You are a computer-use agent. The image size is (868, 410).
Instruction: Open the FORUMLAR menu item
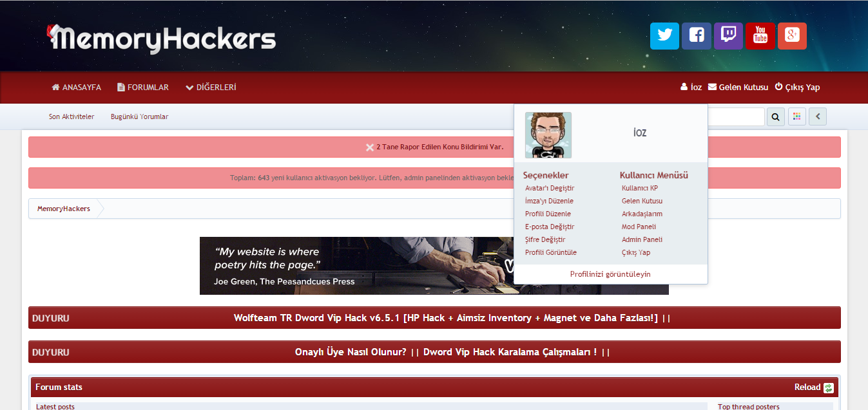point(143,88)
